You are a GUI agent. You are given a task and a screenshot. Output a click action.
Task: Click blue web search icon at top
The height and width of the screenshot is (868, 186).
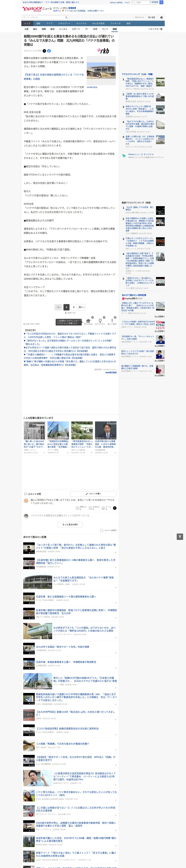click(x=161, y=2)
